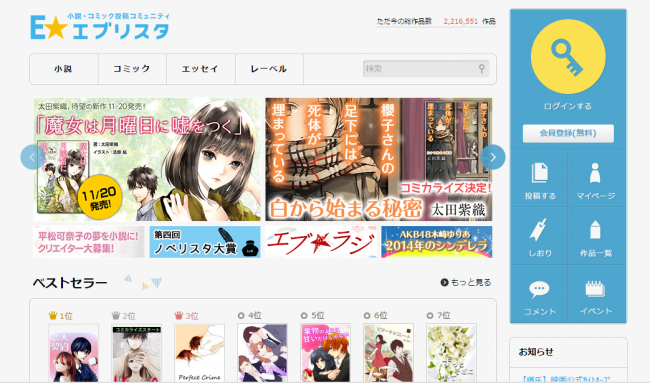Click the red crown 3位 rank
This screenshot has width=650, height=383.
179,316
